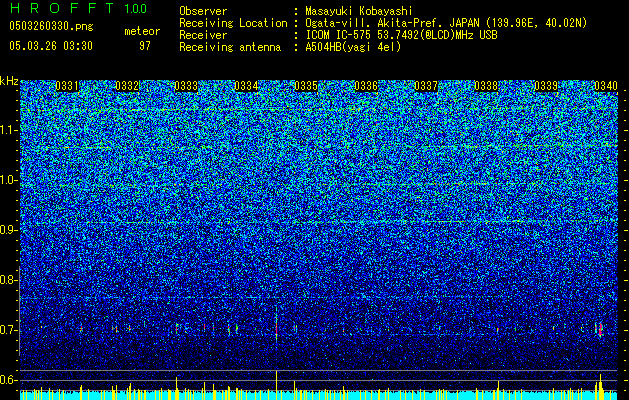Click the 0337 time marker
The height and width of the screenshot is (400, 629).
click(x=426, y=86)
